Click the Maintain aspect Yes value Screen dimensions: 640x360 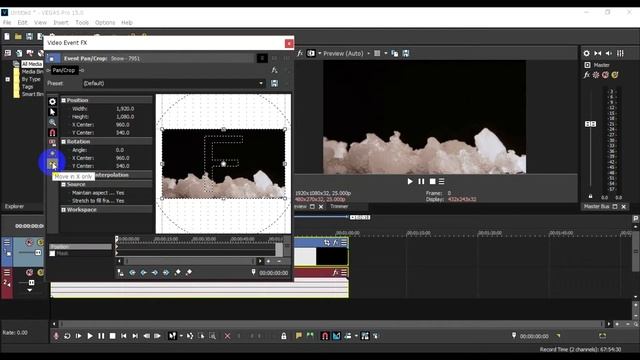pos(120,193)
